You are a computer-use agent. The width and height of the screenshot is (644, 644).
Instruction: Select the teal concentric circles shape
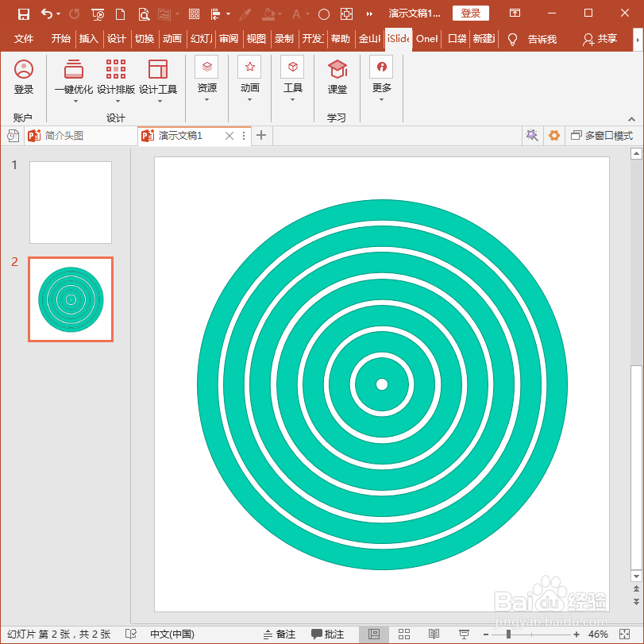click(x=383, y=385)
